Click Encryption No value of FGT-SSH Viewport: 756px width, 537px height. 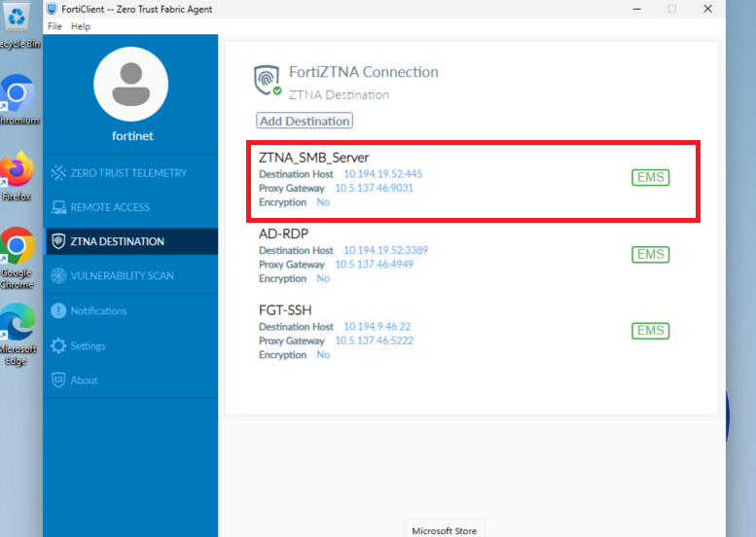click(323, 354)
